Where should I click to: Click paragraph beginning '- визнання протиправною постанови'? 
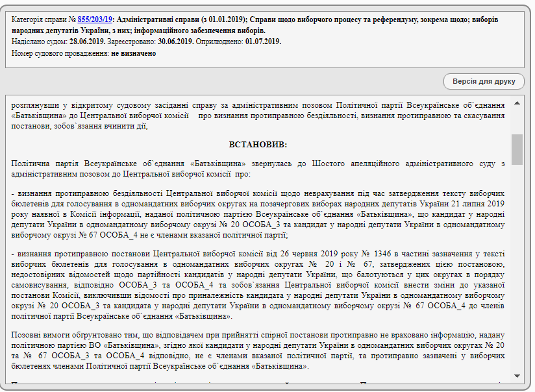[258, 285]
